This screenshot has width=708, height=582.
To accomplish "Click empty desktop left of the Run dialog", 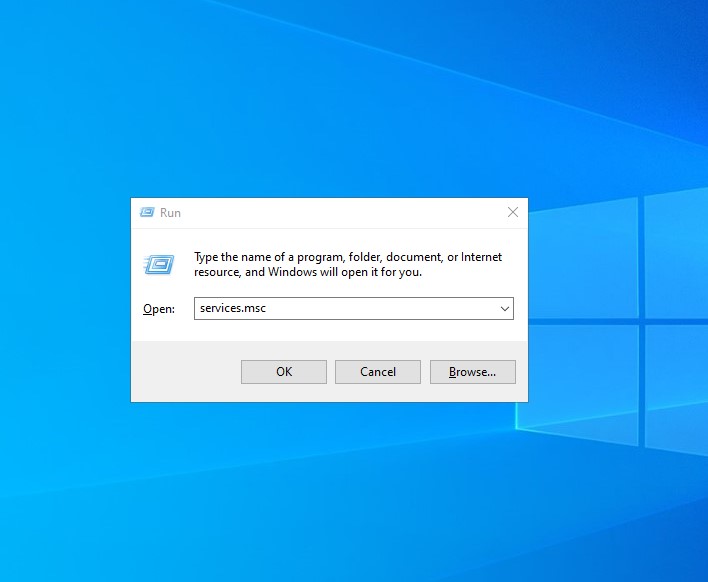I will [60, 300].
